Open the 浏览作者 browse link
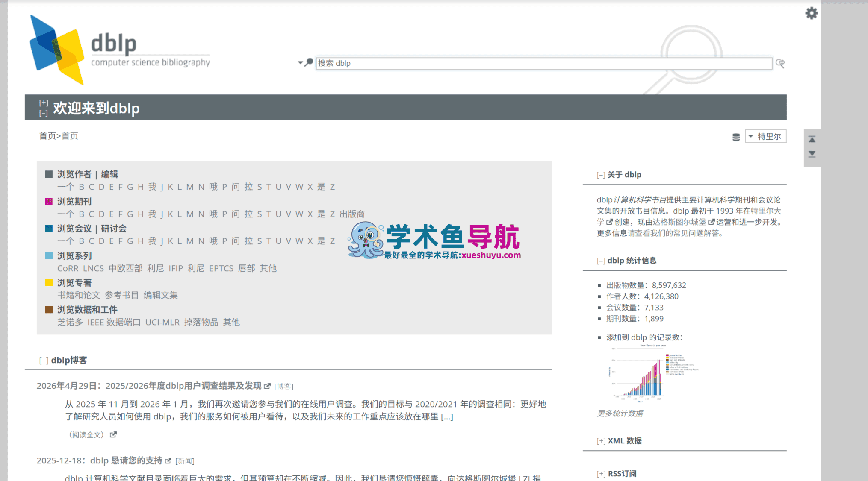The height and width of the screenshot is (481, 868). [x=74, y=174]
